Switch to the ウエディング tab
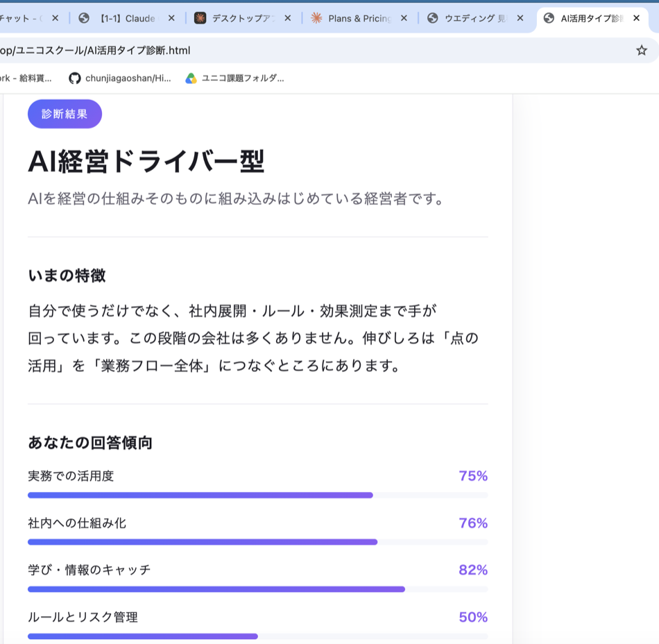 pos(476,19)
